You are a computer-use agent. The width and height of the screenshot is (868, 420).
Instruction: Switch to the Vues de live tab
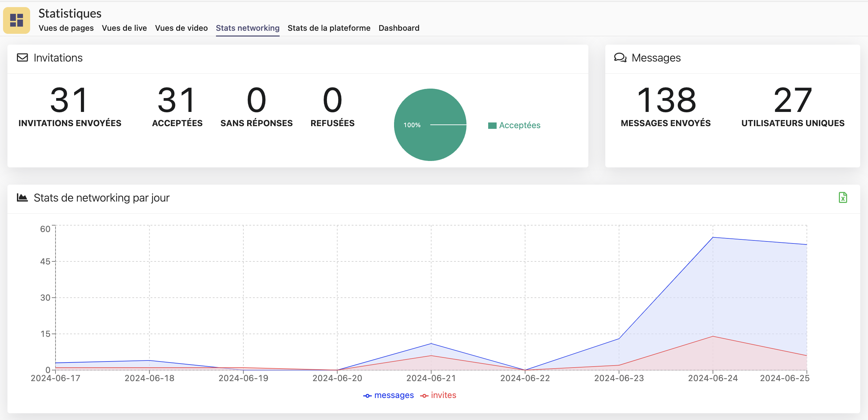point(124,28)
